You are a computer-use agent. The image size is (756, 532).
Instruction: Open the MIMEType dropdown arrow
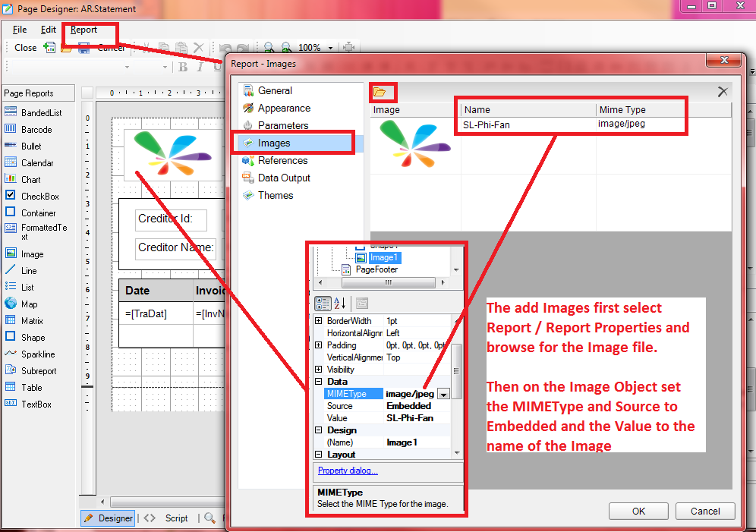(443, 394)
